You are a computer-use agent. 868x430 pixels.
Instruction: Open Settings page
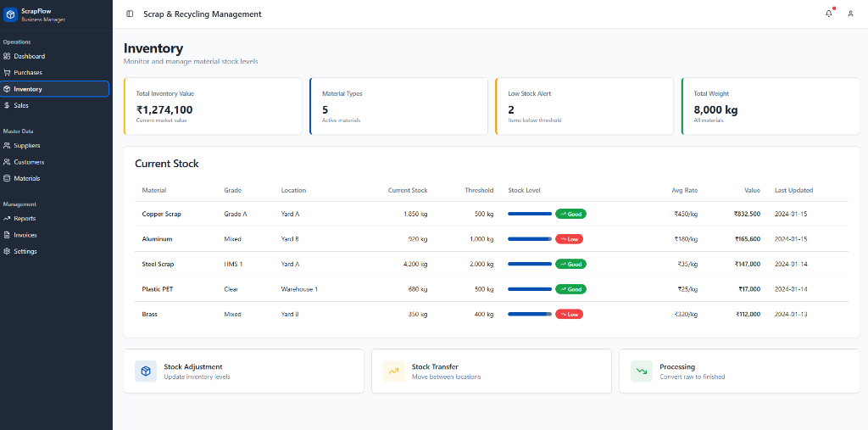(x=54, y=252)
